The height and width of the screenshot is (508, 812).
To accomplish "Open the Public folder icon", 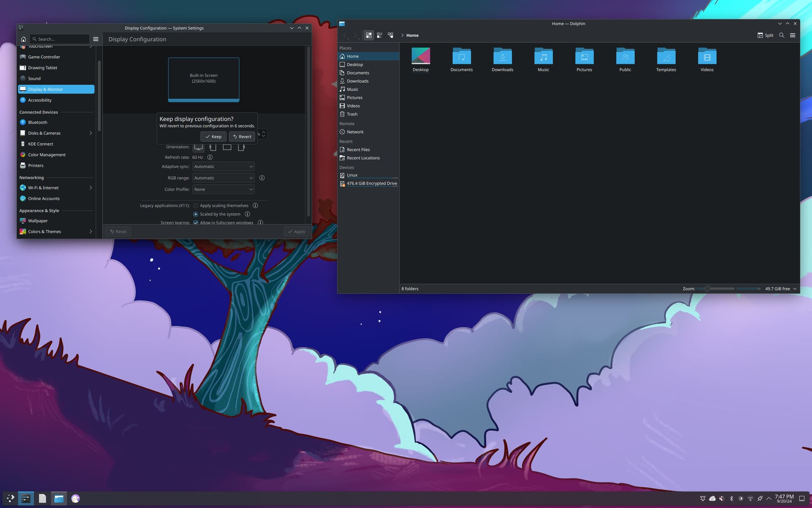I will pyautogui.click(x=625, y=56).
